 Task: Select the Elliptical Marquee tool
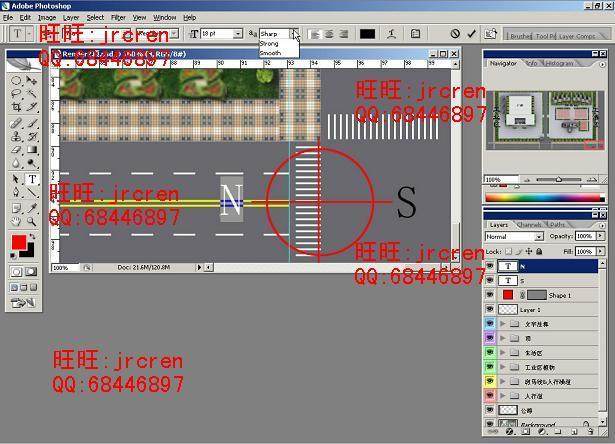pyautogui.click(x=16, y=80)
